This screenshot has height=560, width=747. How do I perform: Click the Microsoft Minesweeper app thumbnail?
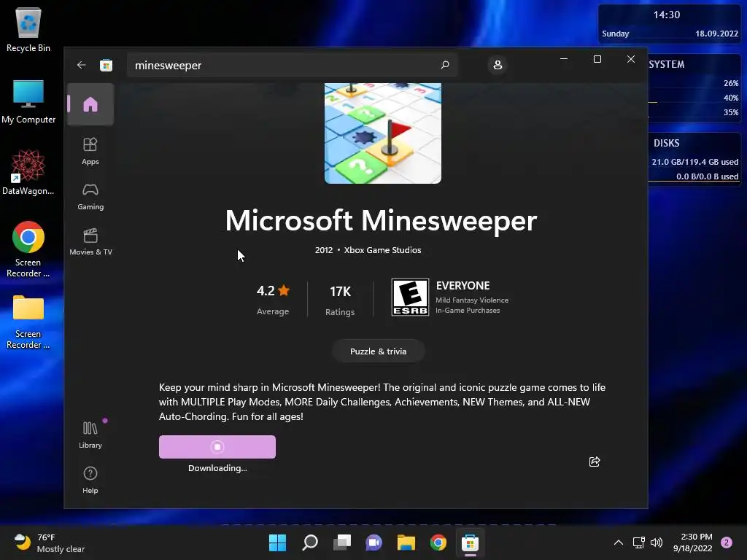click(x=383, y=133)
